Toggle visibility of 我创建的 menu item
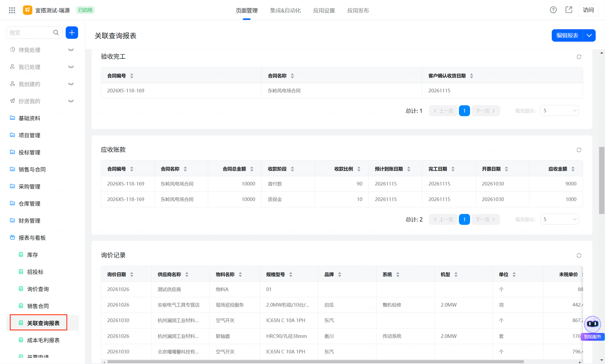 (x=71, y=84)
